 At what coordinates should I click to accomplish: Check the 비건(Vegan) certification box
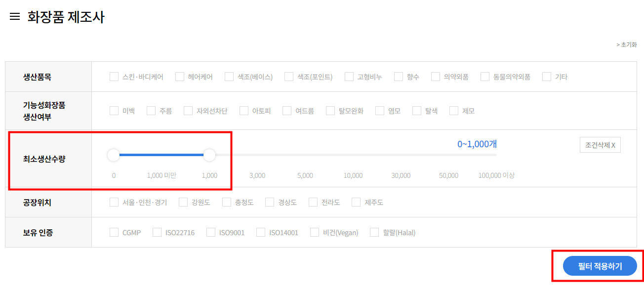[x=315, y=232]
